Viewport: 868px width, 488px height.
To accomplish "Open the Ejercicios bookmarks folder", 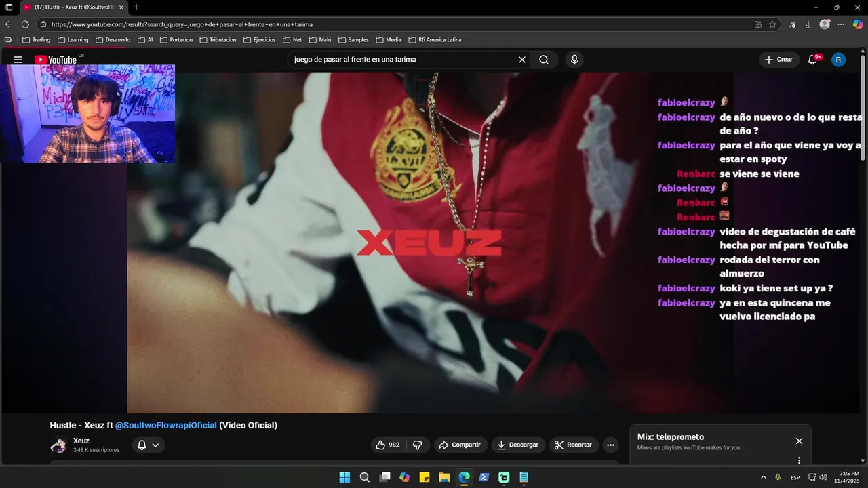I will click(259, 40).
